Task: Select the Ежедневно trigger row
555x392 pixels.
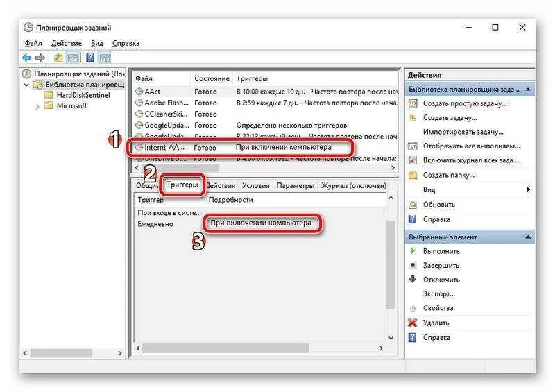Action: (x=260, y=224)
